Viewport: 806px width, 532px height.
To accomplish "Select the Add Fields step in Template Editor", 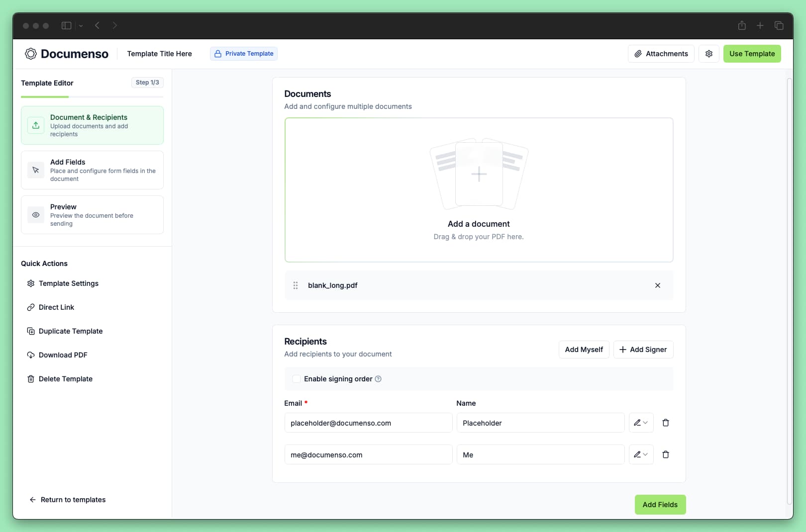I will pos(92,170).
